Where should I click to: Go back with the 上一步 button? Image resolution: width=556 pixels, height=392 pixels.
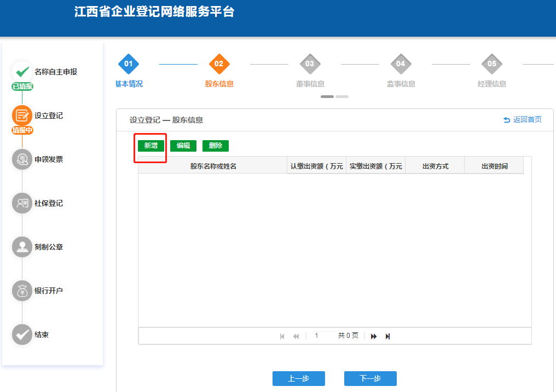[x=298, y=378]
